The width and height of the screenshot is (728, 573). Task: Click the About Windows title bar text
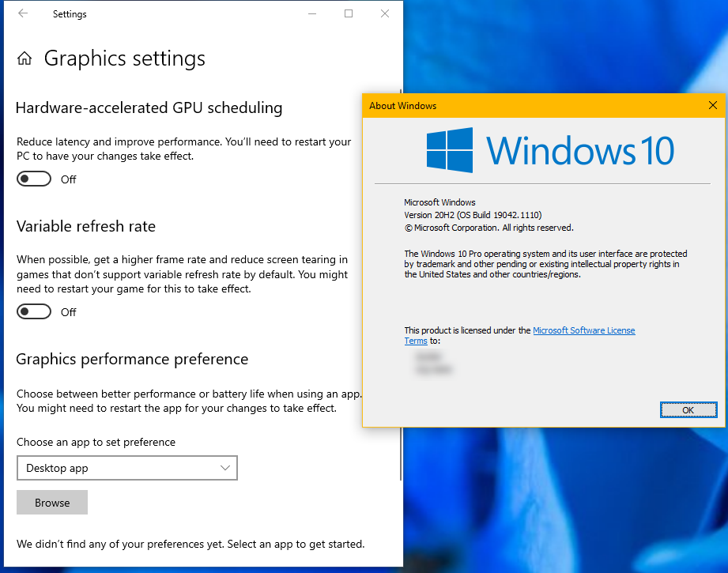pyautogui.click(x=402, y=106)
